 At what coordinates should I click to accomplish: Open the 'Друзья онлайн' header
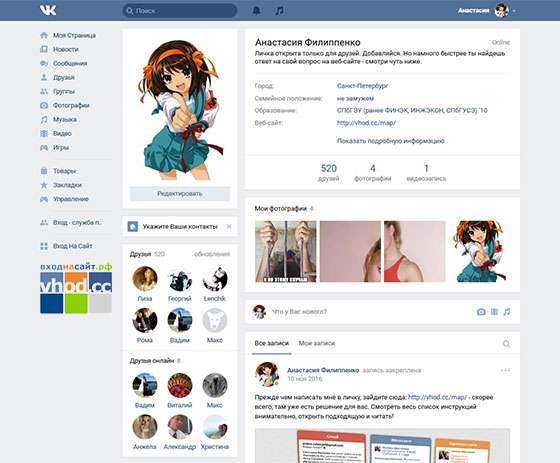[152, 361]
